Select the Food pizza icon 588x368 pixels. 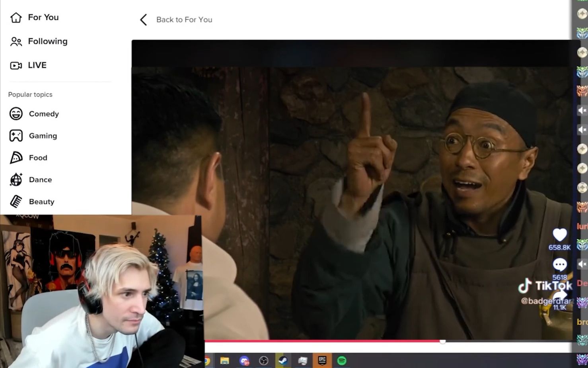pos(16,158)
